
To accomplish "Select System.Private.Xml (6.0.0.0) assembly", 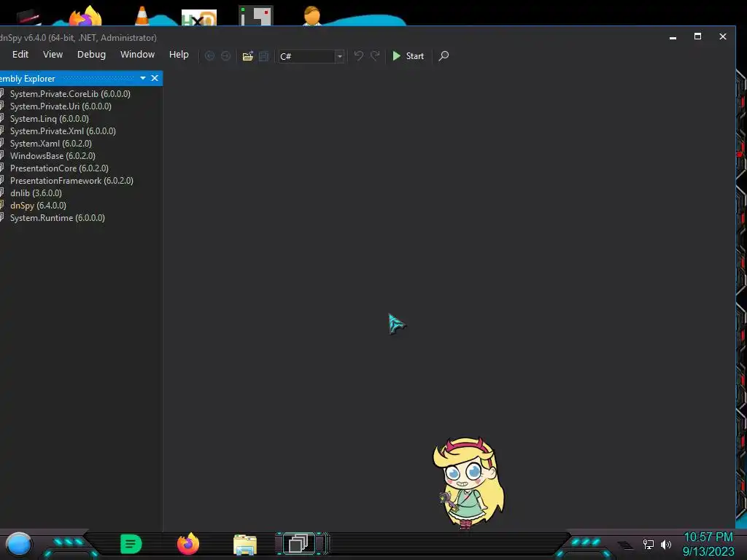I will (63, 131).
